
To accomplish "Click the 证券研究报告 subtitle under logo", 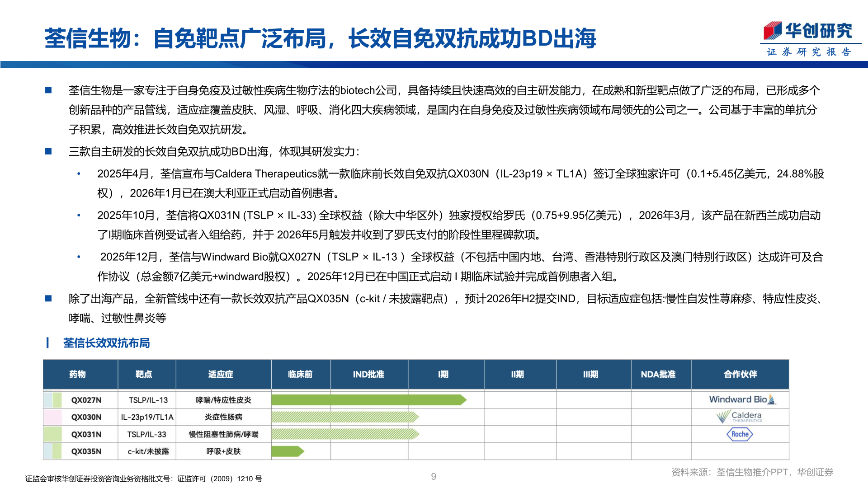I will click(x=809, y=52).
